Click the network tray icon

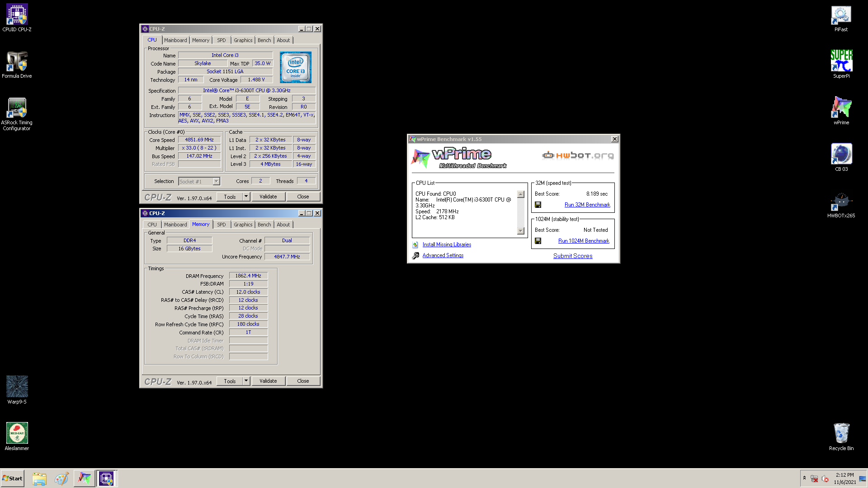pos(814,479)
